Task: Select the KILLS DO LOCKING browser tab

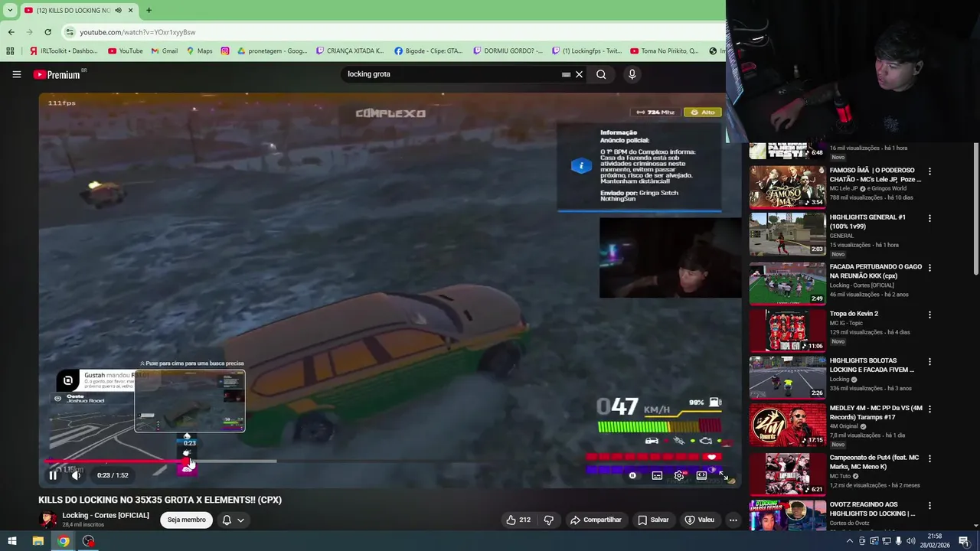Action: [x=78, y=10]
